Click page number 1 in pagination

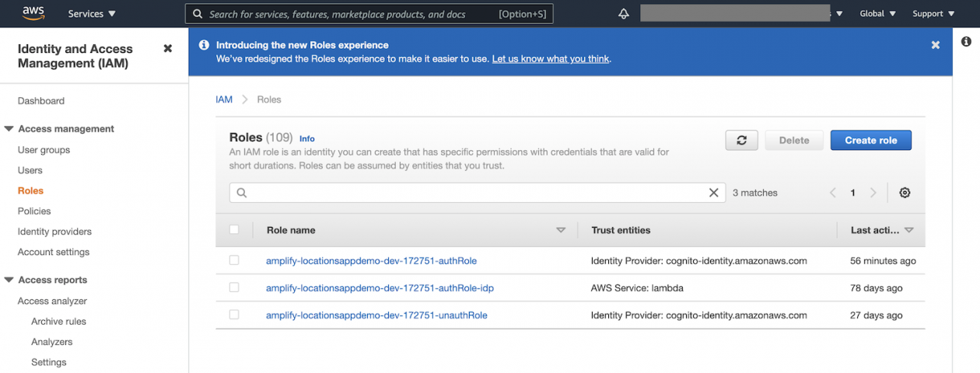tap(853, 193)
